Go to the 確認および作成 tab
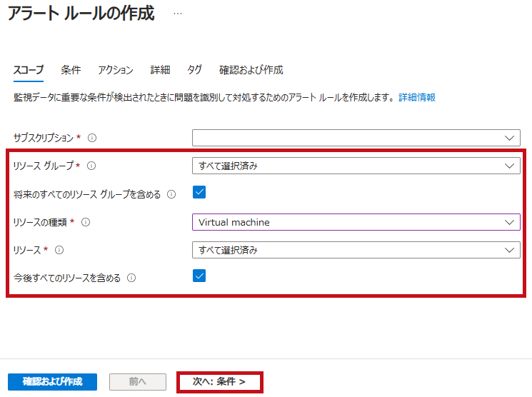 coord(251,70)
